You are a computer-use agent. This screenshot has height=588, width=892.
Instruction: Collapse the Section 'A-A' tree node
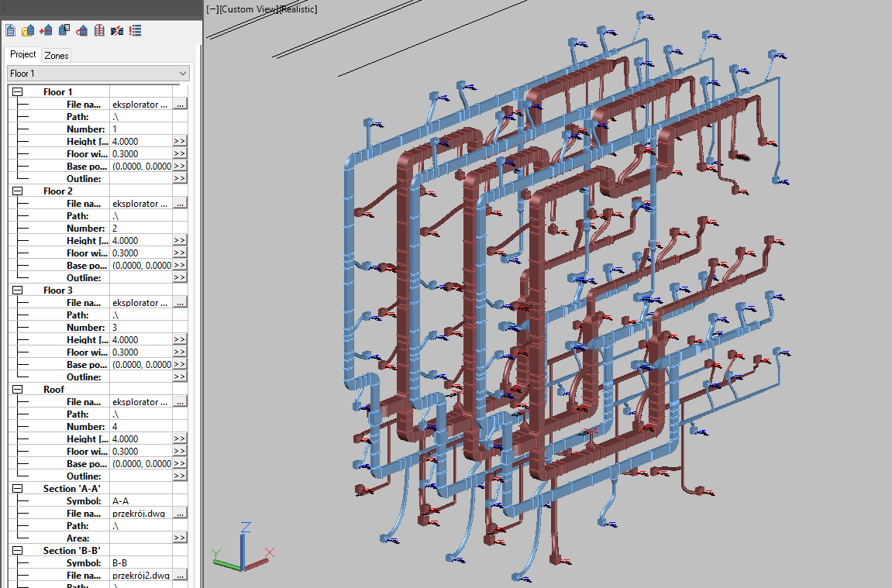pos(17,489)
